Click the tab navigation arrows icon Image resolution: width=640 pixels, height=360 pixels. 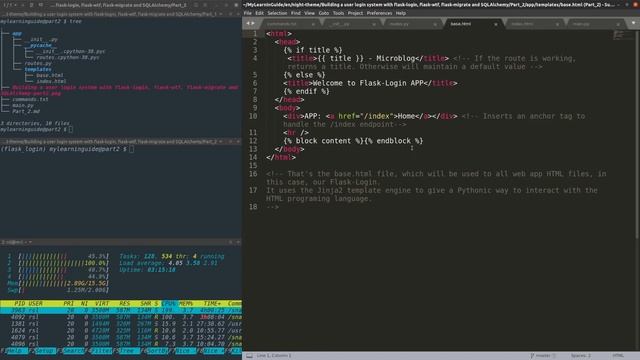250,24
